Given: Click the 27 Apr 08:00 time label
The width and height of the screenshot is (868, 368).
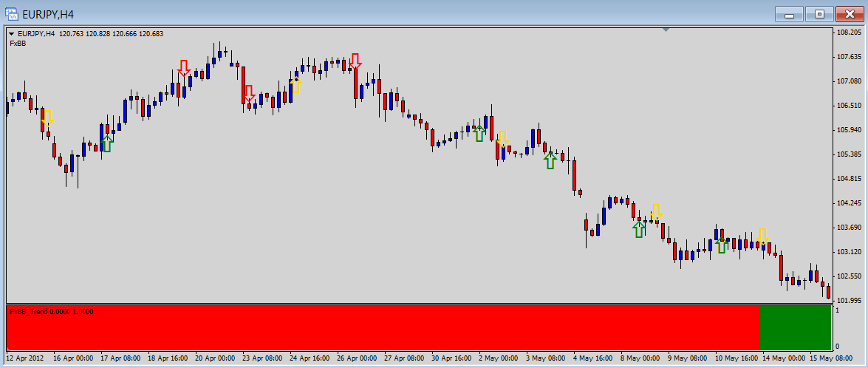Looking at the screenshot, I should coord(405,358).
